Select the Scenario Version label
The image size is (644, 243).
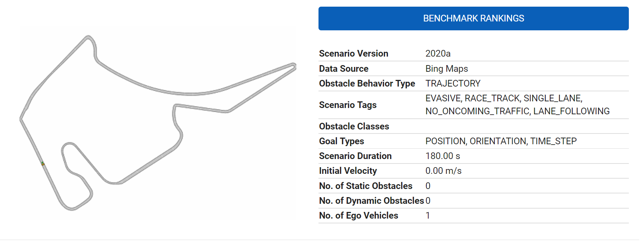(354, 54)
